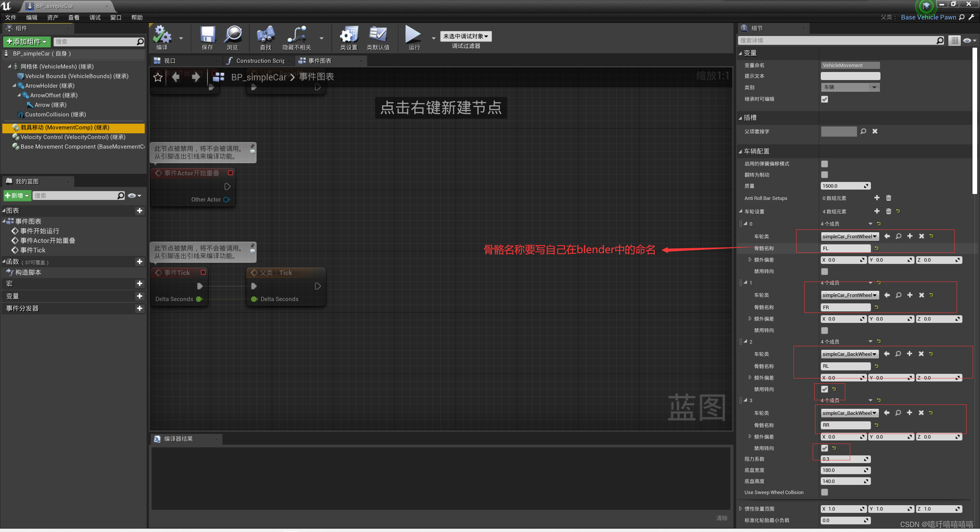
Task: Open the 类设置 class settings icon
Action: click(348, 35)
